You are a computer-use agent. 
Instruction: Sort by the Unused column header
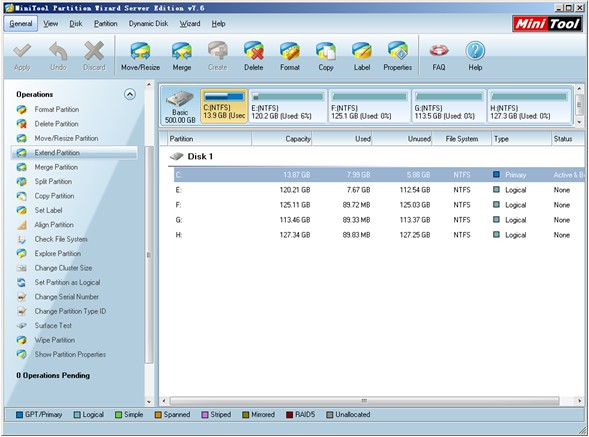402,139
